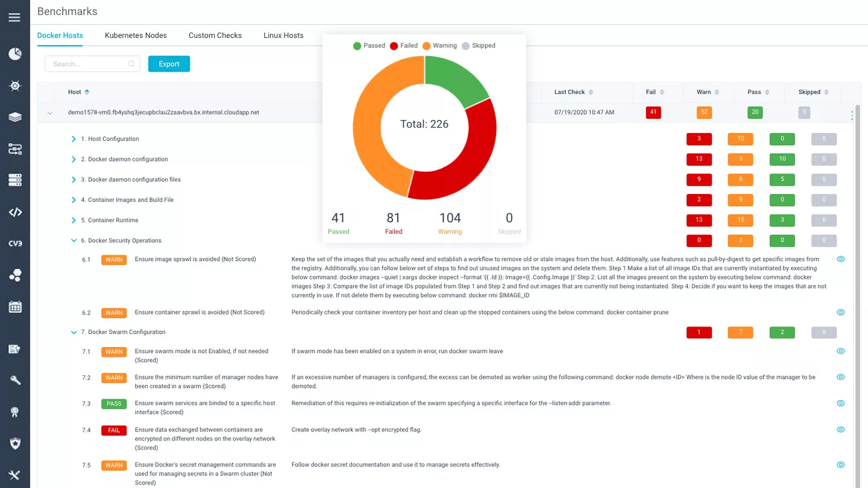Click host Warn count badge 52
This screenshot has width=868, height=488.
[x=704, y=112]
